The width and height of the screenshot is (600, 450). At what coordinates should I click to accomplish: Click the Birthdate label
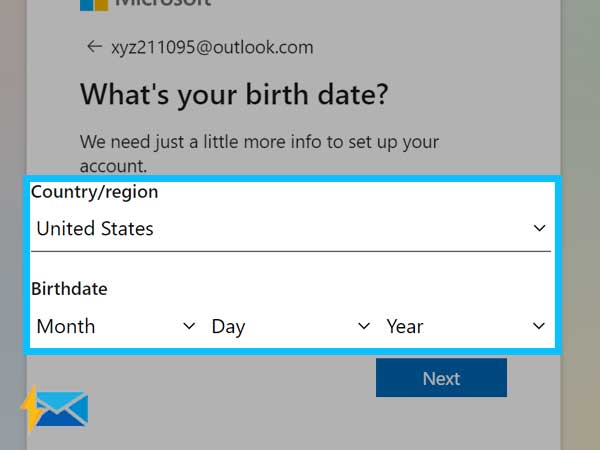tap(69, 289)
